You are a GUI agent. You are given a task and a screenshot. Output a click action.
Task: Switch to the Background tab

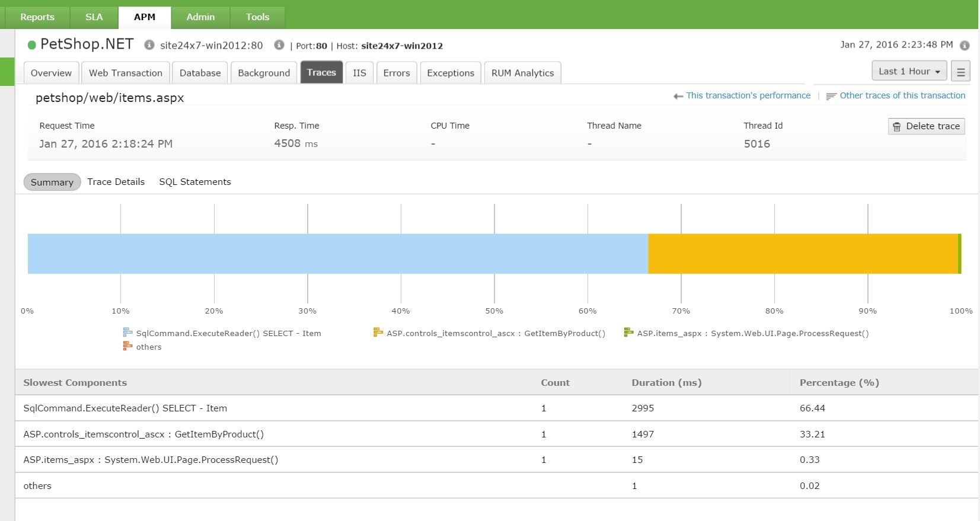click(264, 73)
